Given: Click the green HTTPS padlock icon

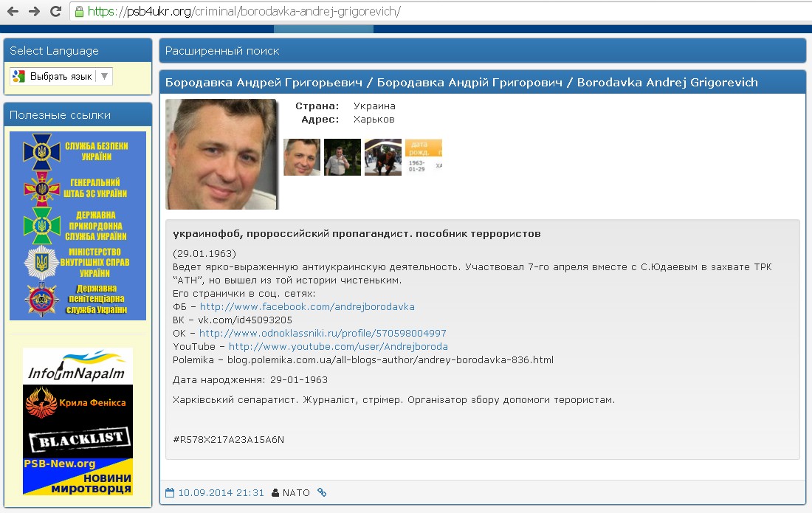Looking at the screenshot, I should point(79,11).
